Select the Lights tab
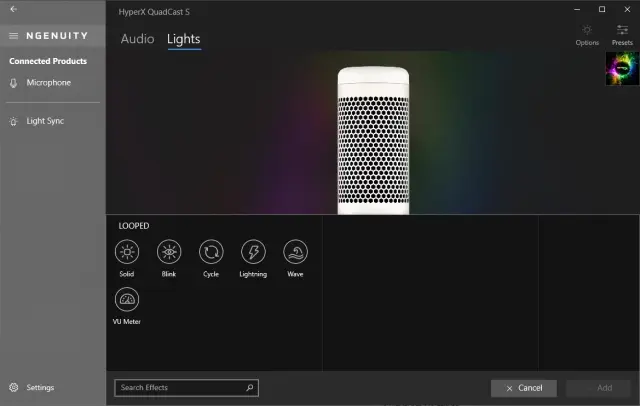This screenshot has height=406, width=640. 184,40
